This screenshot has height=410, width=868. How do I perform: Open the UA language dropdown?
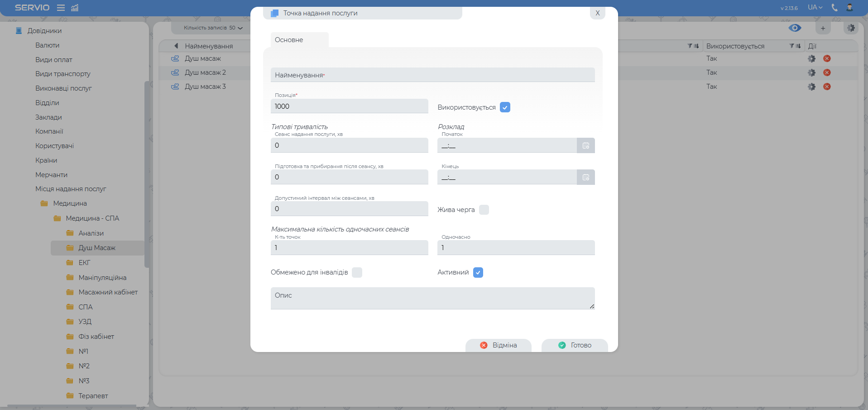pyautogui.click(x=815, y=8)
